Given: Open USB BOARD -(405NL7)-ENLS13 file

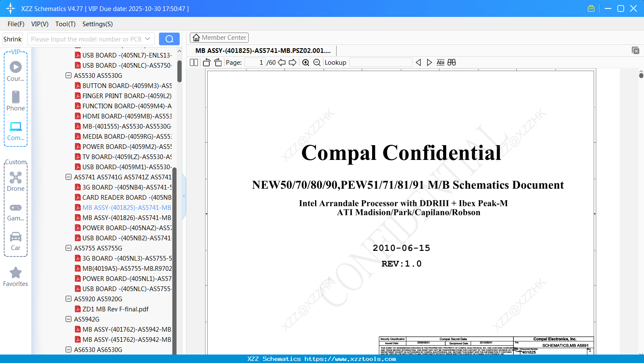Looking at the screenshot, I should click(123, 55).
